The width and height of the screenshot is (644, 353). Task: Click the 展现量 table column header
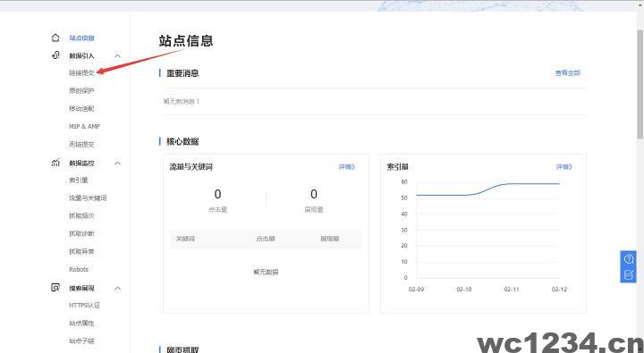point(330,239)
